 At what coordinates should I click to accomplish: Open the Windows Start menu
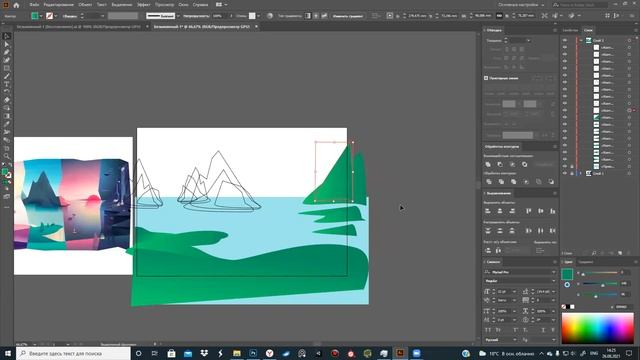8,353
